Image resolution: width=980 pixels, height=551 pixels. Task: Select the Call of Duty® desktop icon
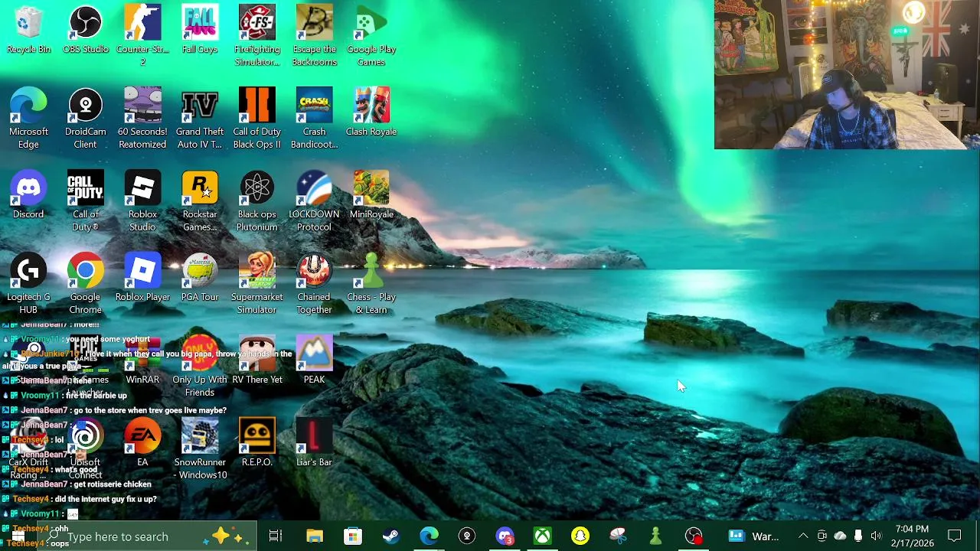[x=85, y=201]
